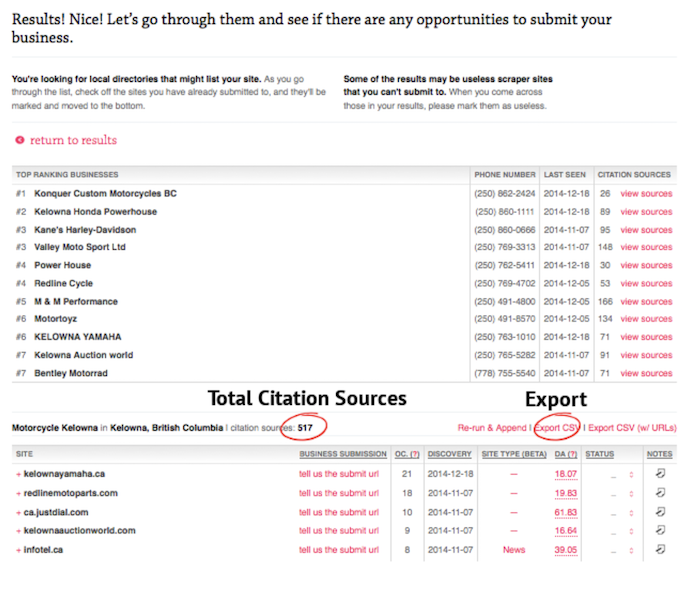View sources for Konquer Custom Motorcycles BC
Image resolution: width=700 pixels, height=590 pixels.
(646, 194)
